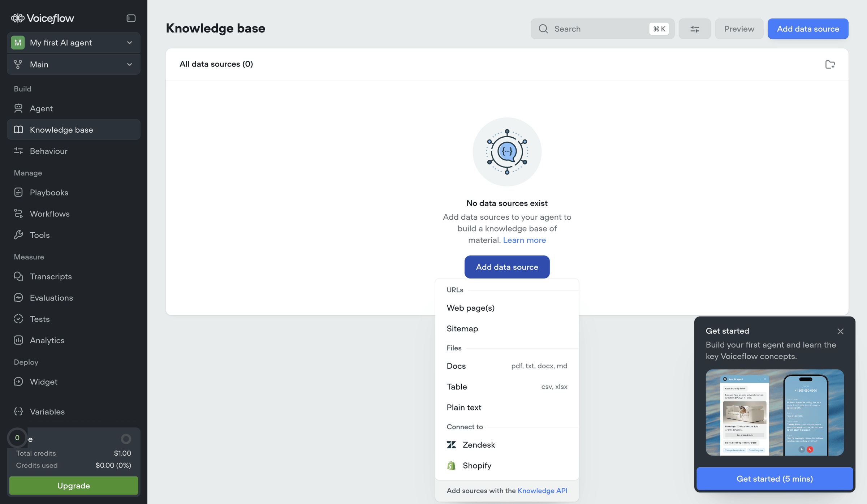Click the top-right Add data source button
Image resolution: width=867 pixels, height=504 pixels.
click(x=808, y=29)
